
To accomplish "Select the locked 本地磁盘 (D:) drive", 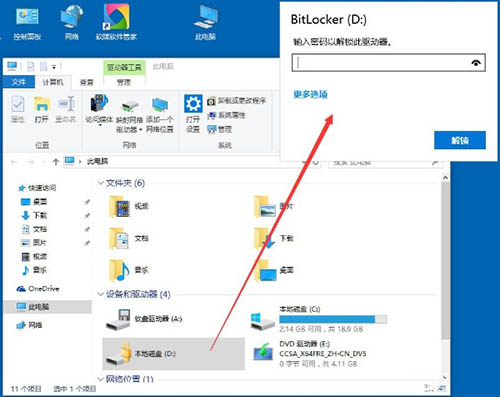I will click(x=174, y=354).
